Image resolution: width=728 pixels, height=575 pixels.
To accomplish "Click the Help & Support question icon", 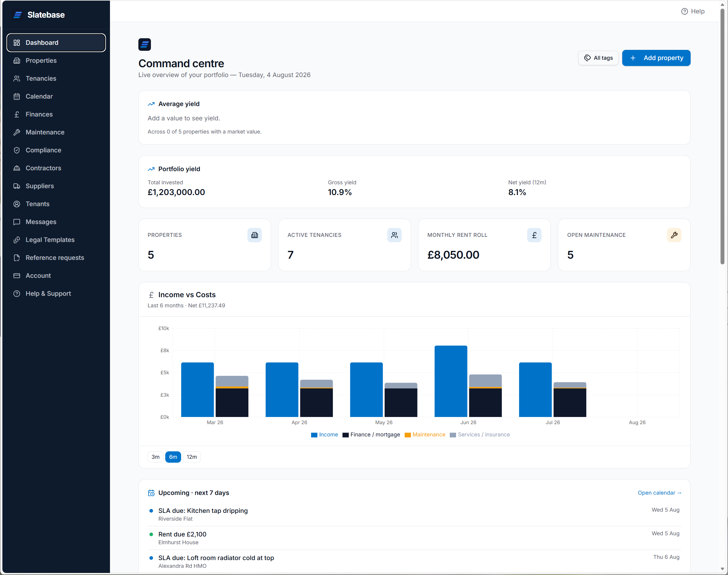I will (16, 294).
